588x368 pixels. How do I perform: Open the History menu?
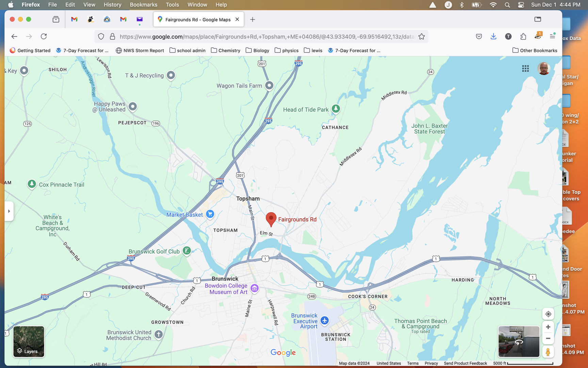coord(112,5)
